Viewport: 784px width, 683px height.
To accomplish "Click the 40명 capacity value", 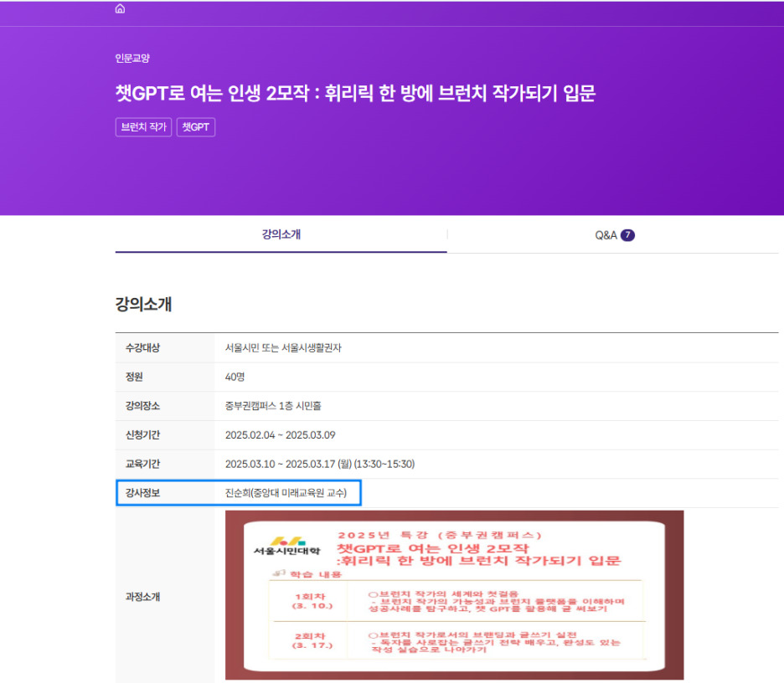I will coord(235,377).
